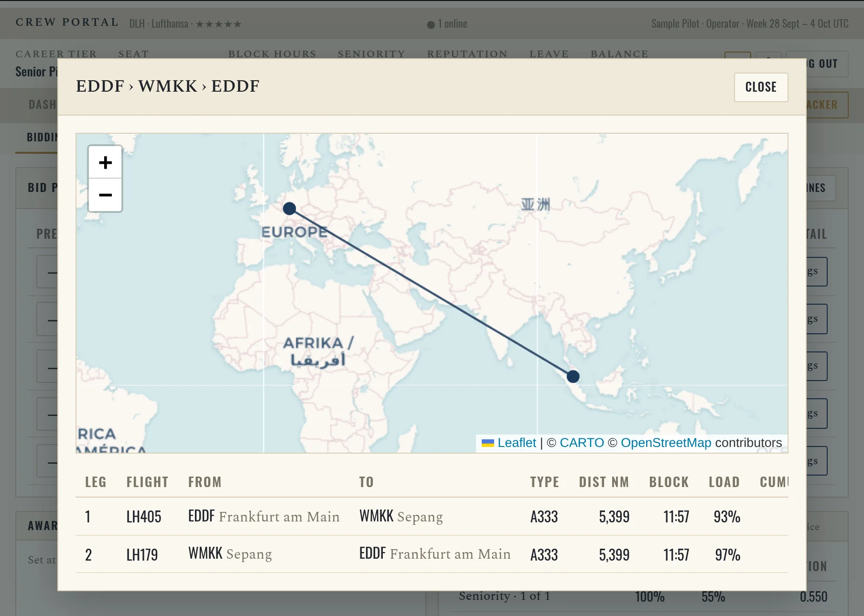The image size is (864, 616).
Task: Click WMKK Sepang origin in leg 2
Action: (x=230, y=553)
